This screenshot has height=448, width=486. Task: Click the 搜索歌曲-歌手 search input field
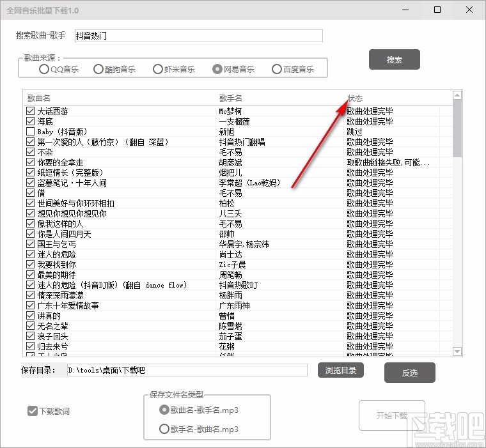199,36
